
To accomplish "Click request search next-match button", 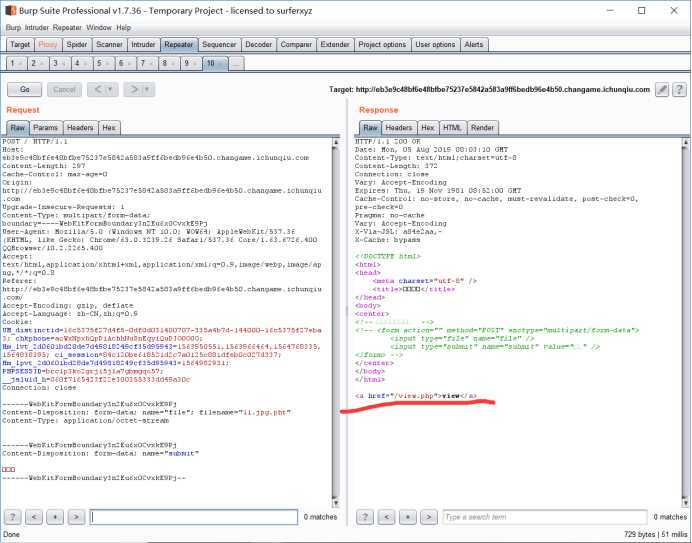I will coord(76,517).
